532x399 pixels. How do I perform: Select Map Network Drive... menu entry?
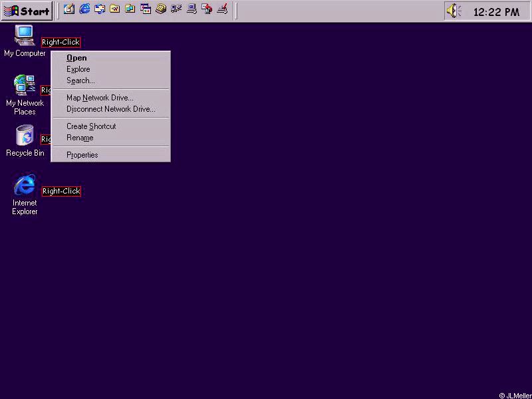(x=110, y=98)
